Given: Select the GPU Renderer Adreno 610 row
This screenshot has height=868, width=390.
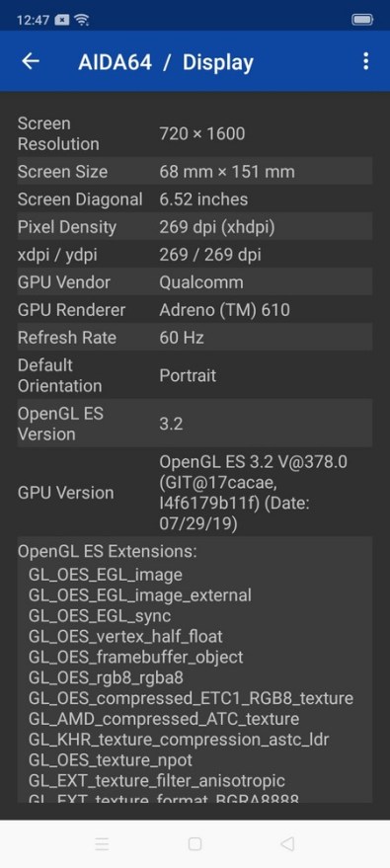Looking at the screenshot, I should coord(195,309).
